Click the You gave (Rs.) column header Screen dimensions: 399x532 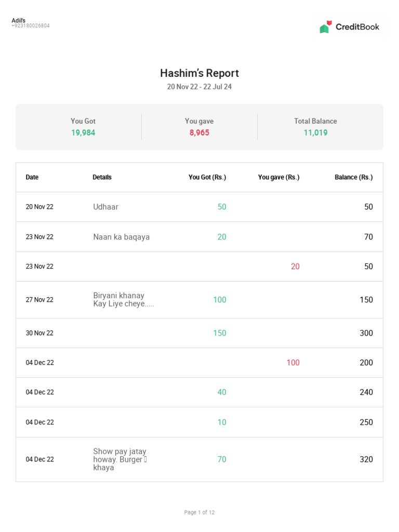[279, 177]
